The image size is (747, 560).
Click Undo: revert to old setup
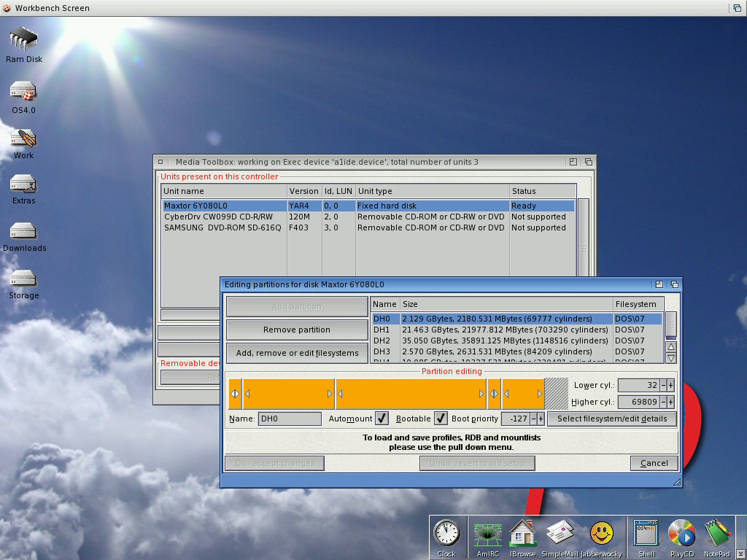(x=477, y=463)
